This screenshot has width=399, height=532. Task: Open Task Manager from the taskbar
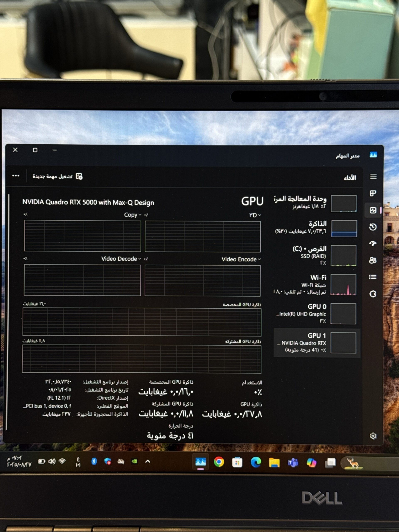click(x=201, y=462)
